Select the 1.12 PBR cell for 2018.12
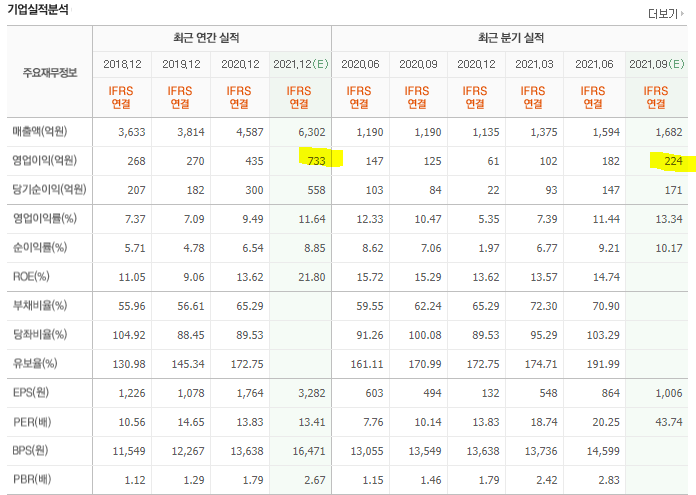This screenshot has width=696, height=495. (x=134, y=480)
